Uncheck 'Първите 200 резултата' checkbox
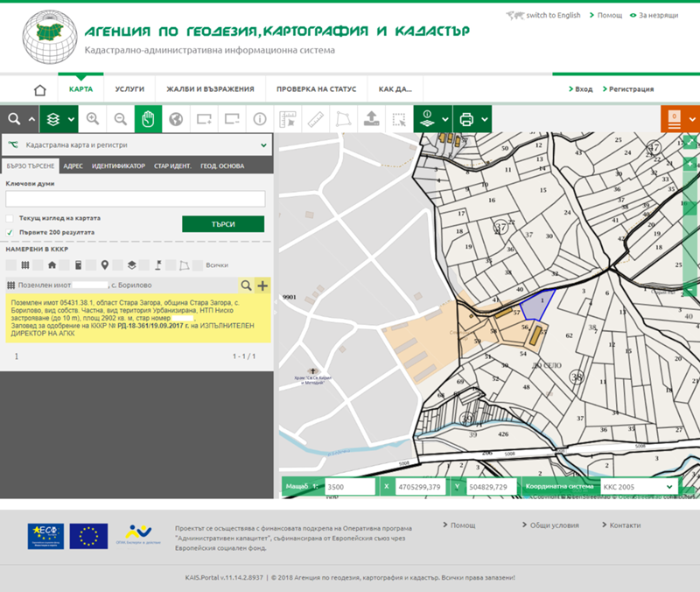 10,232
